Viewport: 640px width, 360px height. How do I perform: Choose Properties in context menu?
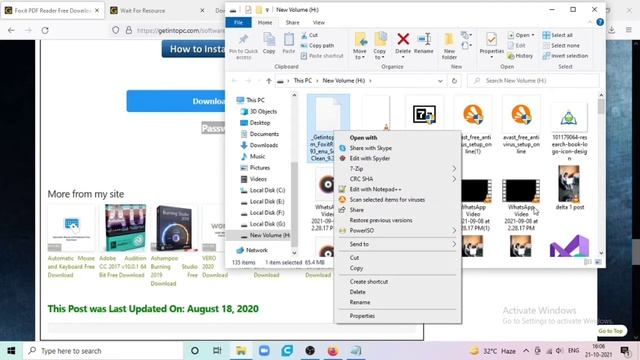(x=398, y=316)
